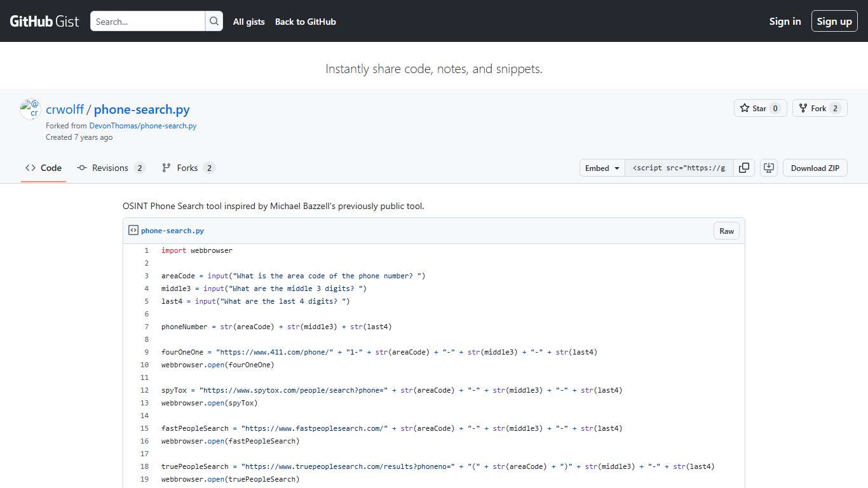The image size is (868, 488).
Task: Open the DevonThomas/phone-search.py source link
Action: tap(143, 125)
